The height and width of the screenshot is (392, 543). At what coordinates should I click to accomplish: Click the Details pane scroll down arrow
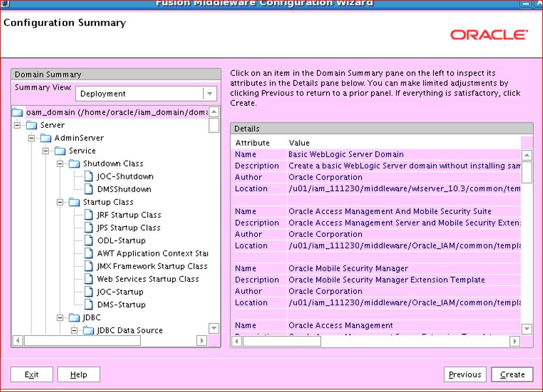(527, 329)
